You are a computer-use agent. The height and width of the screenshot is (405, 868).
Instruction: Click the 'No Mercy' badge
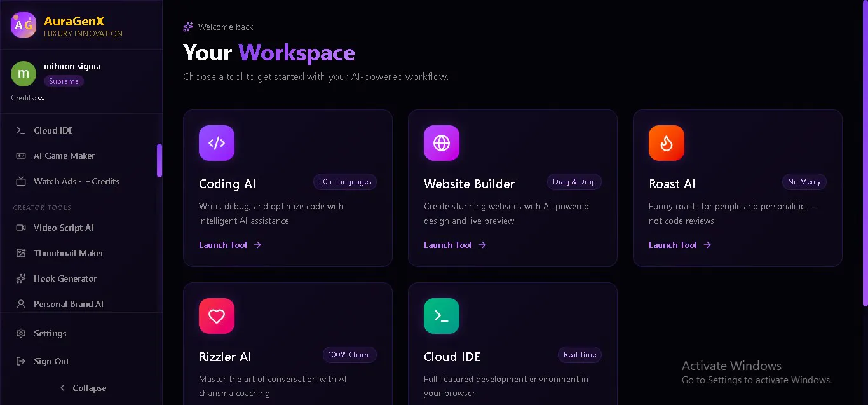[804, 182]
